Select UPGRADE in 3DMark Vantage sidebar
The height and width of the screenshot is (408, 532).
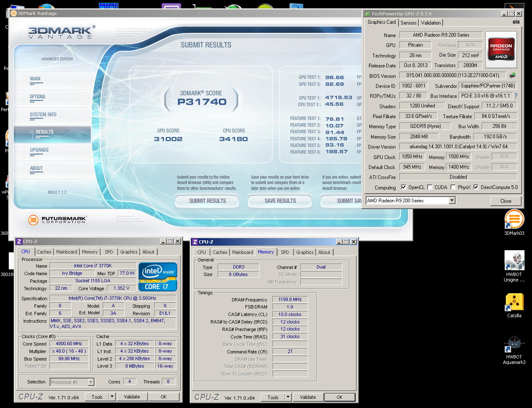pos(52,152)
